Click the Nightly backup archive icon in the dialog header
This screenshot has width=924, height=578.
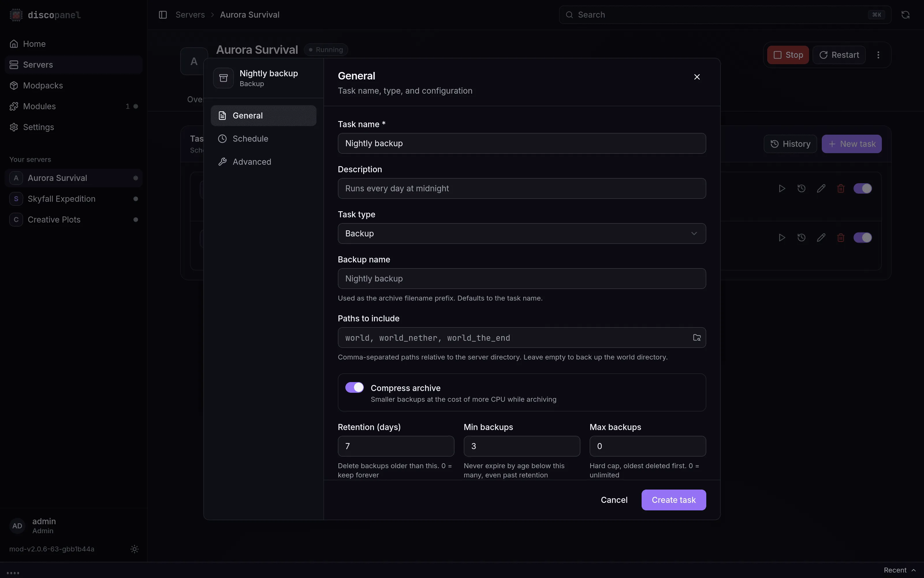click(223, 78)
